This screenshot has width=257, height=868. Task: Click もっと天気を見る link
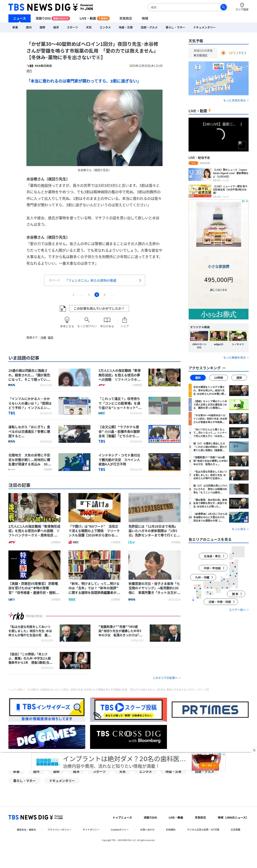click(x=236, y=100)
